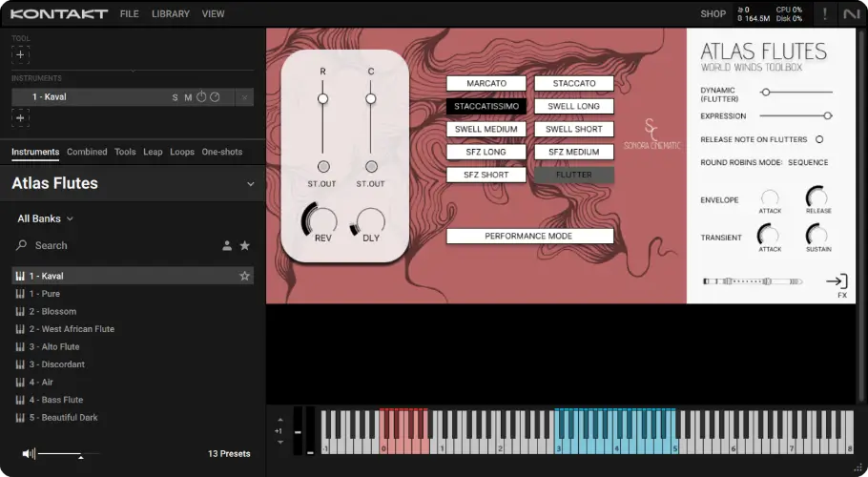Screen dimensions: 868x477
Task: Mute the 1 - Kaval instrument
Action: pos(188,97)
